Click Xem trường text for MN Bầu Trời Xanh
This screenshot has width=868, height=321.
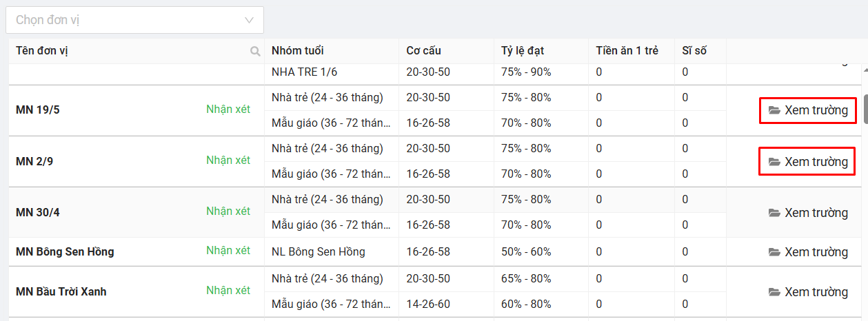[x=816, y=292]
